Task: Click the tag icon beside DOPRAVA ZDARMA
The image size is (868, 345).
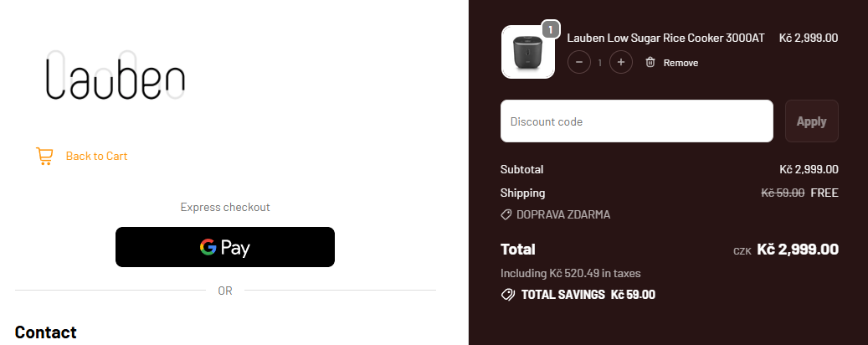Action: click(x=506, y=214)
